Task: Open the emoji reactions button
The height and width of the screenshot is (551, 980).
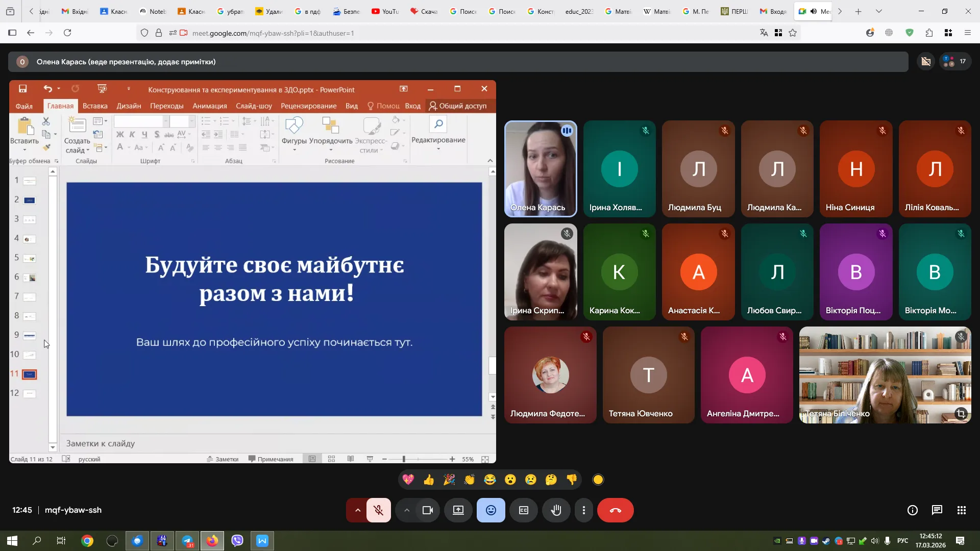Action: point(491,510)
